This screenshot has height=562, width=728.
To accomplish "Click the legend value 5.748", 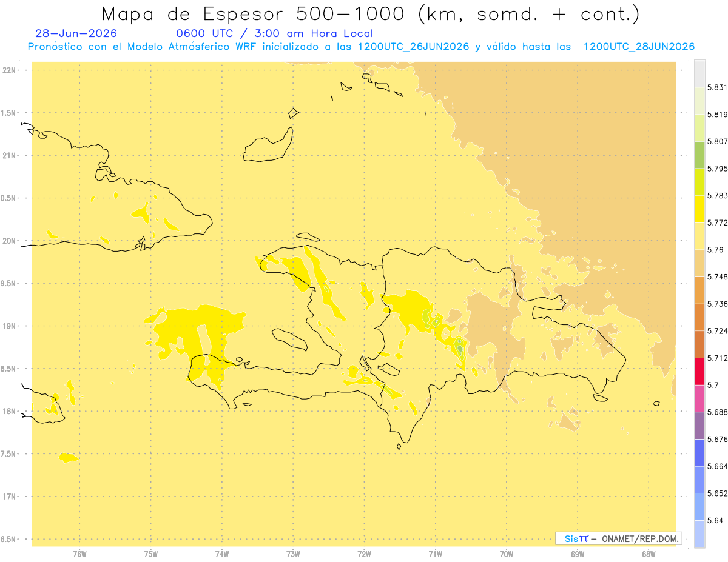I will pyautogui.click(x=718, y=277).
